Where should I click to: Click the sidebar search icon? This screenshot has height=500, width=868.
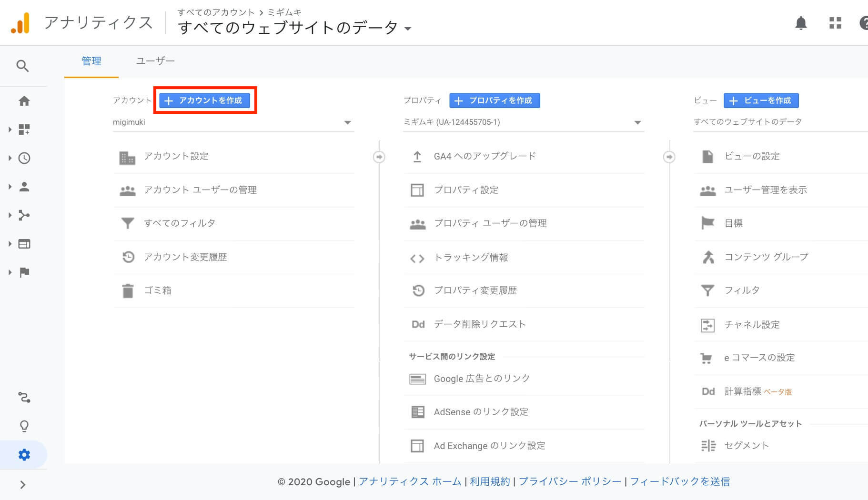[22, 66]
